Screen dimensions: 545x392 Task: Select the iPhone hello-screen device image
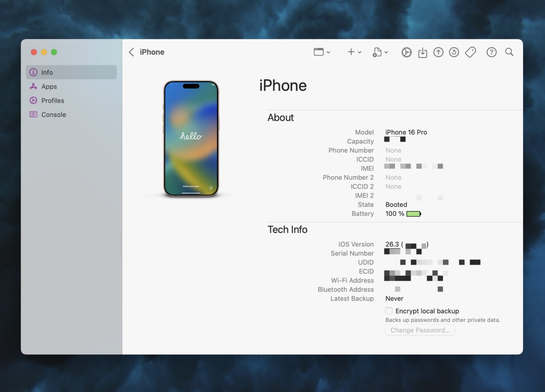click(x=191, y=139)
